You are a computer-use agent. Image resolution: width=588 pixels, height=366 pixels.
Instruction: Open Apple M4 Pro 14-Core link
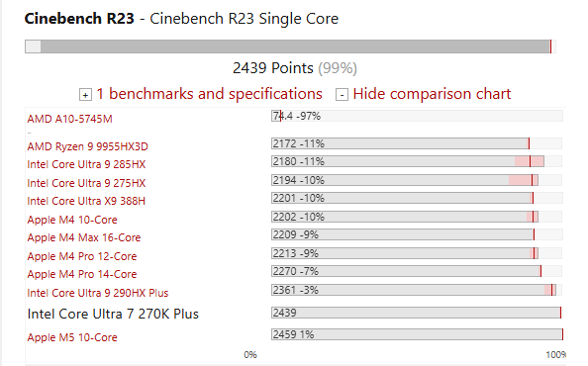tap(82, 274)
